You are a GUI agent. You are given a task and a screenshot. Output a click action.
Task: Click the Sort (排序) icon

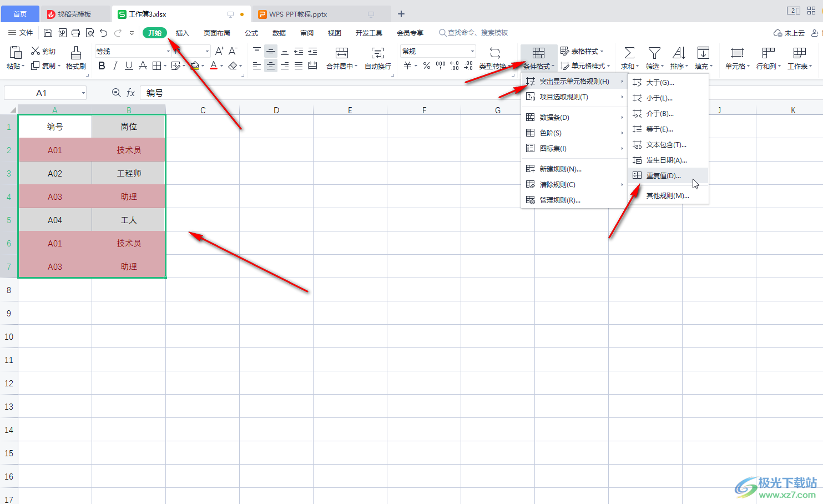(x=679, y=53)
